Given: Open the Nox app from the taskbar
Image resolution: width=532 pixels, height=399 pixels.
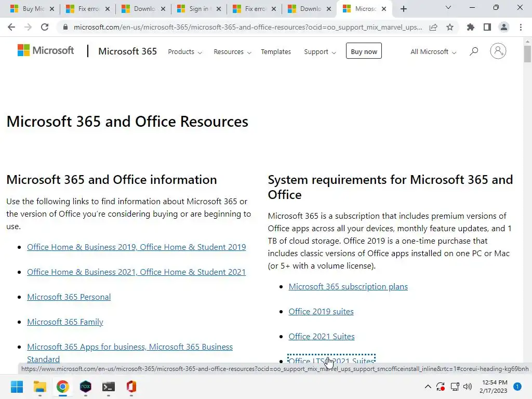Looking at the screenshot, I should point(86,387).
